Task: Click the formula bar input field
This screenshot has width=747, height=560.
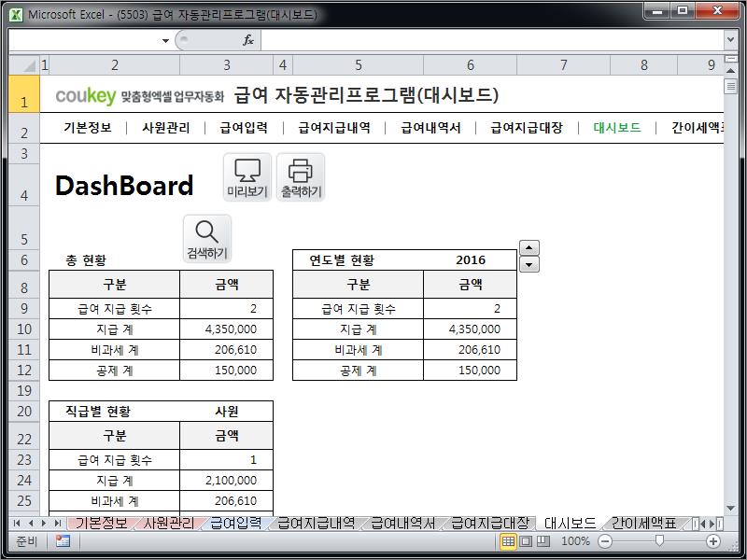Action: 492,40
